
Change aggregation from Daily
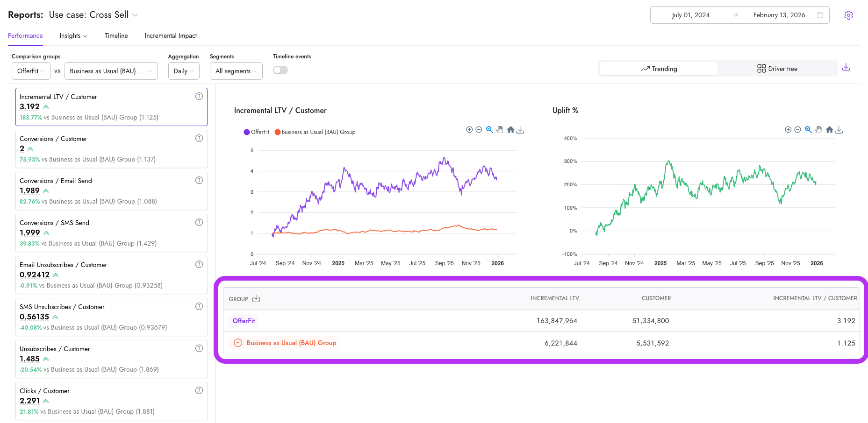tap(183, 71)
